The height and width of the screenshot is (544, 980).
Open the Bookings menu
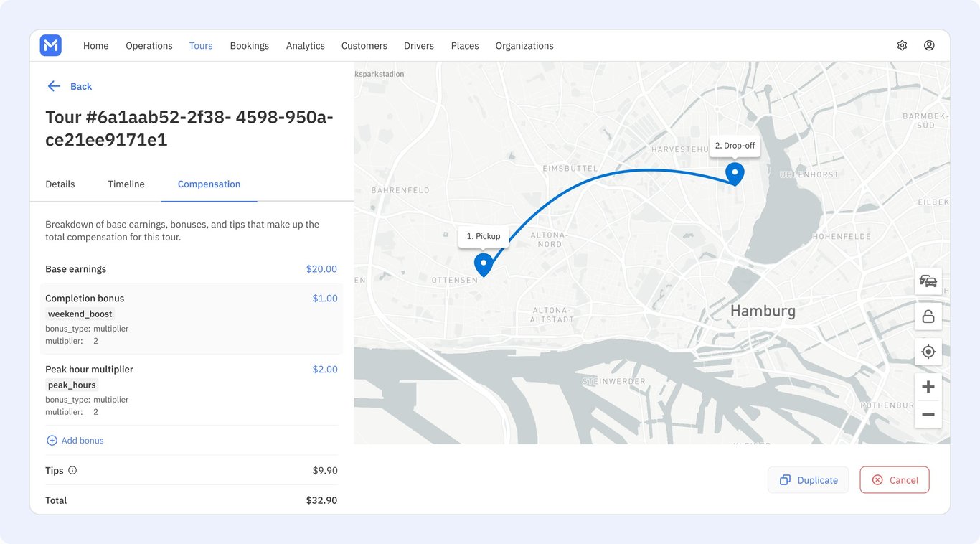pyautogui.click(x=250, y=45)
